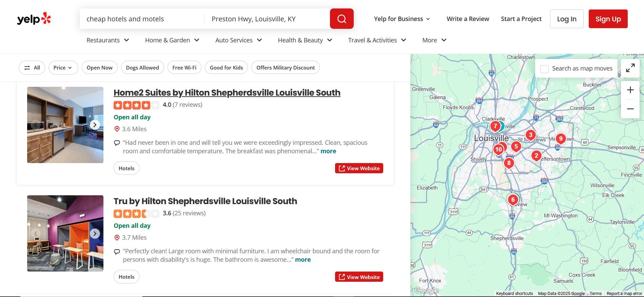The height and width of the screenshot is (297, 644).
Task: View Website for Tru by Hilton
Action: tap(359, 277)
